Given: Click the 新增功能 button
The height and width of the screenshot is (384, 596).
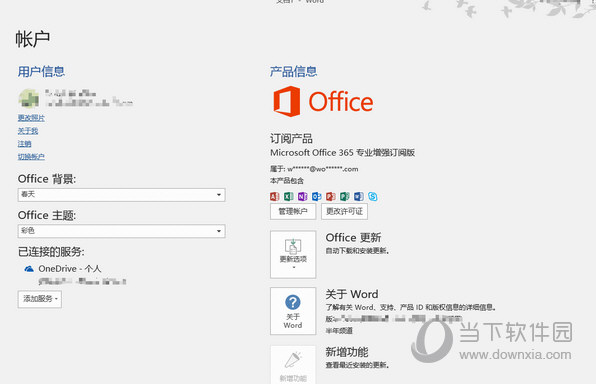Looking at the screenshot, I should point(293,364).
